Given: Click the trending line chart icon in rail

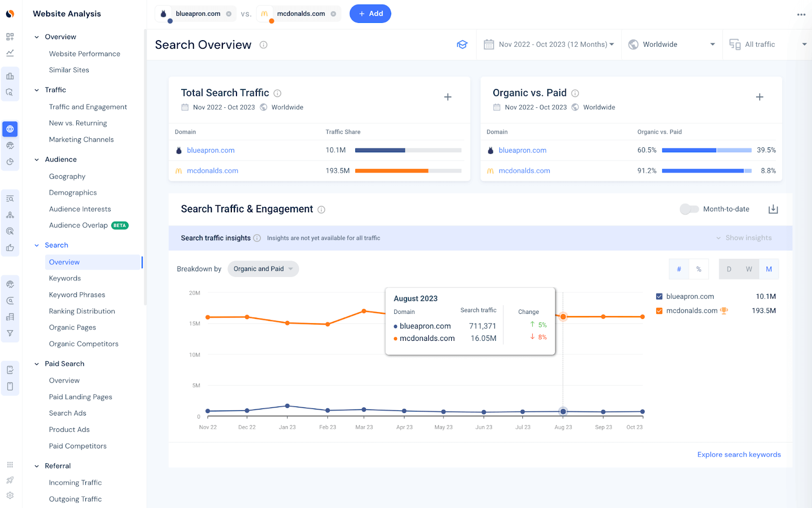Looking at the screenshot, I should point(10,53).
